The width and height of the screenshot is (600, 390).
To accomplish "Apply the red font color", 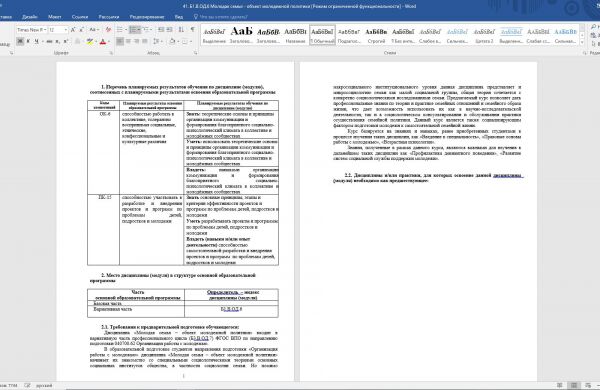I will tap(103, 41).
